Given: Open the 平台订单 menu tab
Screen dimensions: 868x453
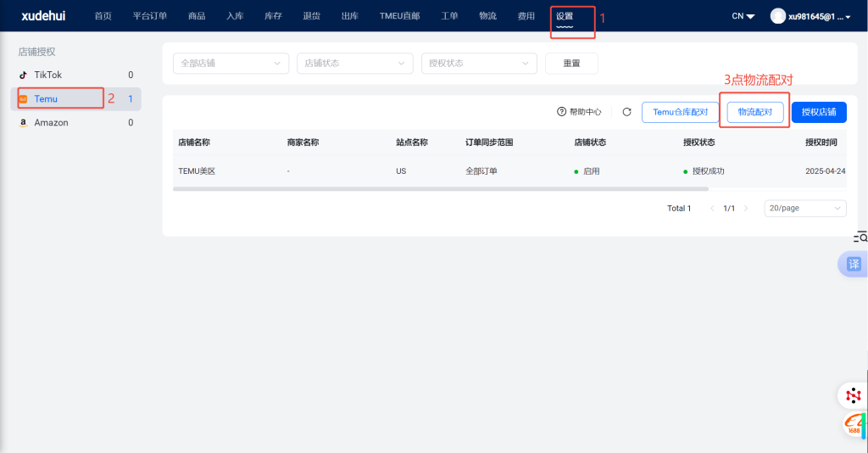Looking at the screenshot, I should coord(150,16).
